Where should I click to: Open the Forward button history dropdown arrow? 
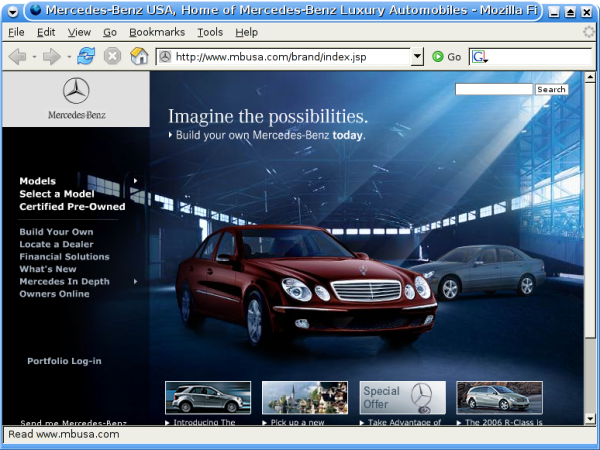point(69,57)
